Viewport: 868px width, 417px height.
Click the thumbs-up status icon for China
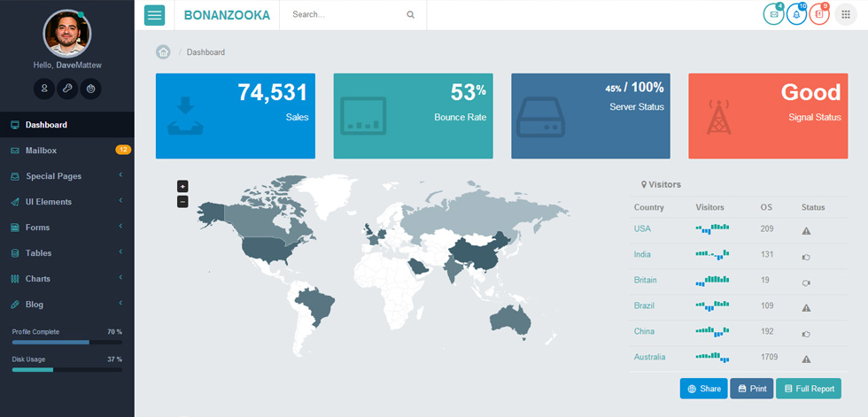806,334
